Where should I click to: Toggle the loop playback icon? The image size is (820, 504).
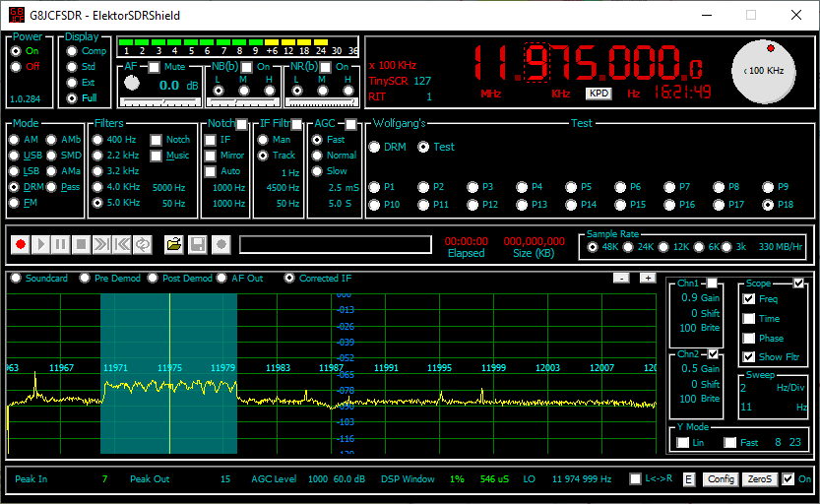[x=143, y=243]
